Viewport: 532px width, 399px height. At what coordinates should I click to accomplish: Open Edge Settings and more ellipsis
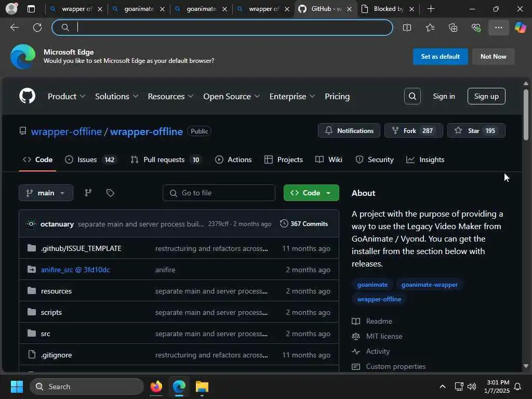click(x=498, y=28)
